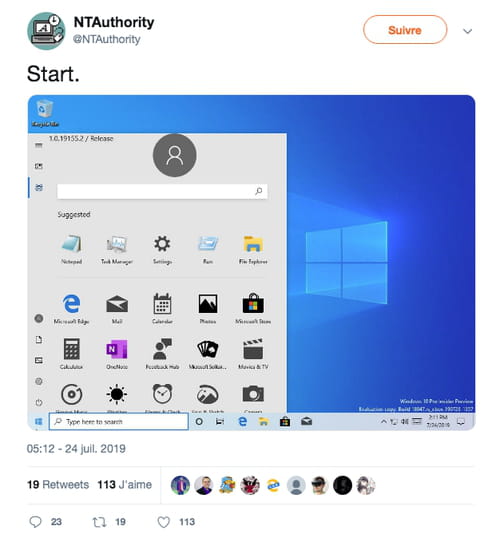Image resolution: width=500 pixels, height=538 pixels.
Task: Open the 19 Retweets link
Action: click(x=58, y=484)
